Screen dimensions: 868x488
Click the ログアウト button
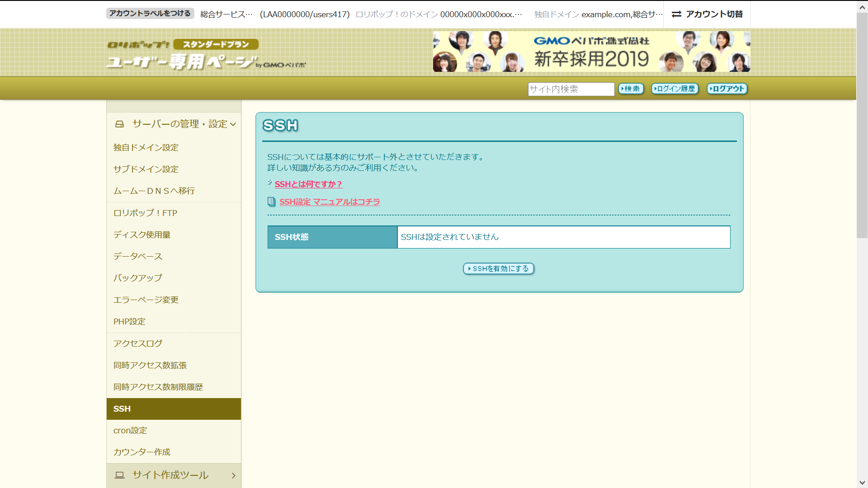727,89
